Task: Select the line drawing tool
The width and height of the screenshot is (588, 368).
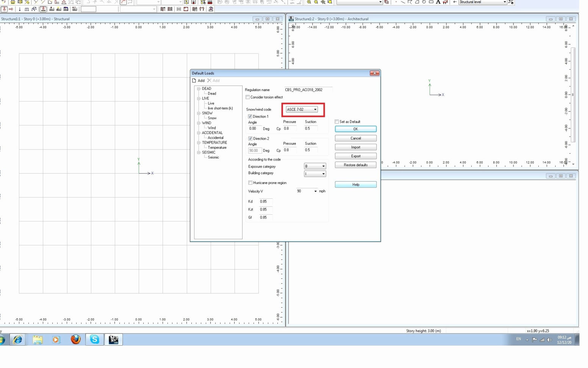Action: coord(403,2)
